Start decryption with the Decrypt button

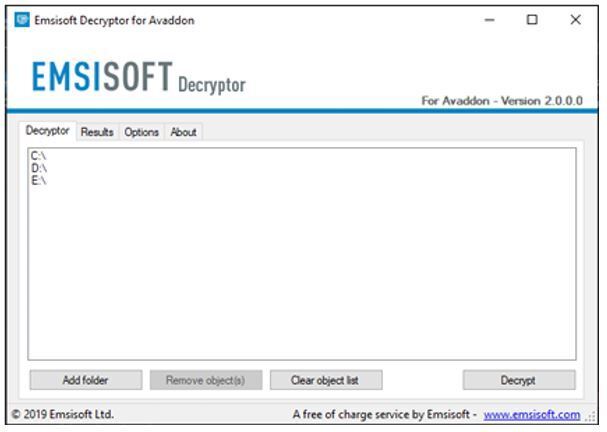[x=518, y=380]
